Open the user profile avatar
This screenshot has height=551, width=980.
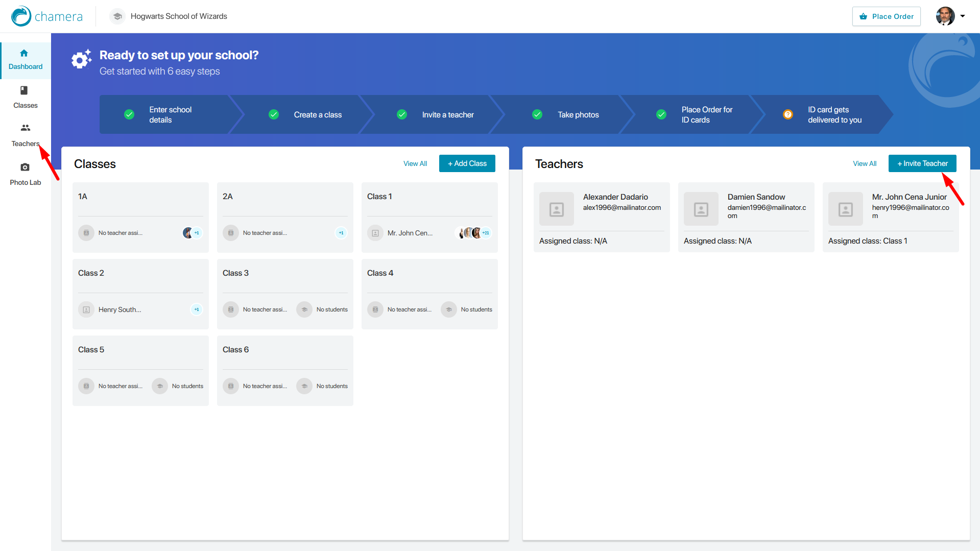pyautogui.click(x=945, y=16)
